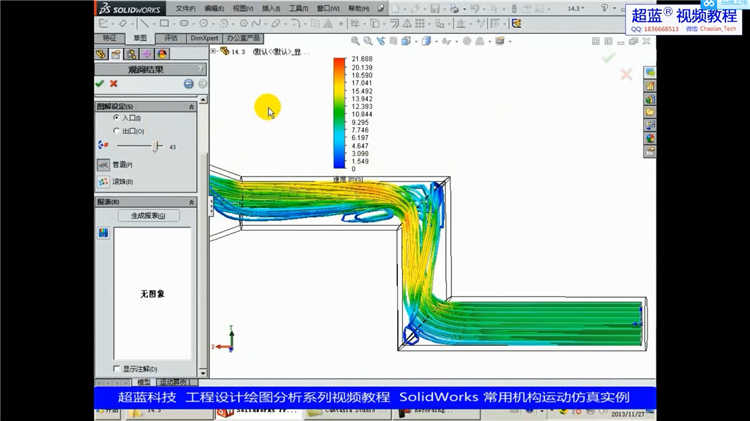Open the 工具 menu
Viewport: 750px width, 421px height.
[x=299, y=9]
